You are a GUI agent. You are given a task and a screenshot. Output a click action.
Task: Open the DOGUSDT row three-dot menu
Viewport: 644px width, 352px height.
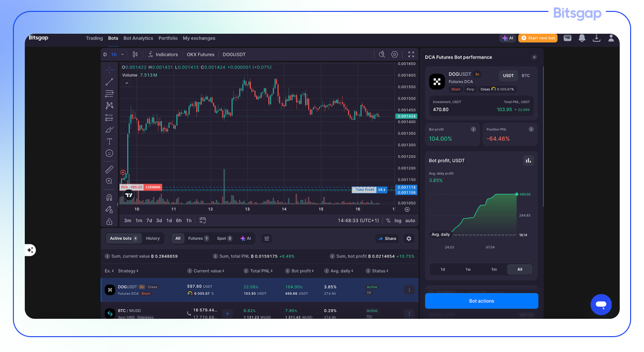(409, 290)
